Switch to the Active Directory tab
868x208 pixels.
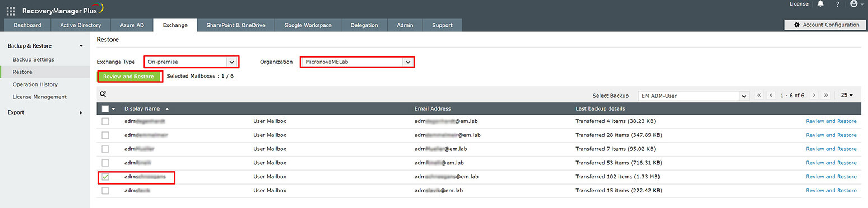pyautogui.click(x=81, y=25)
